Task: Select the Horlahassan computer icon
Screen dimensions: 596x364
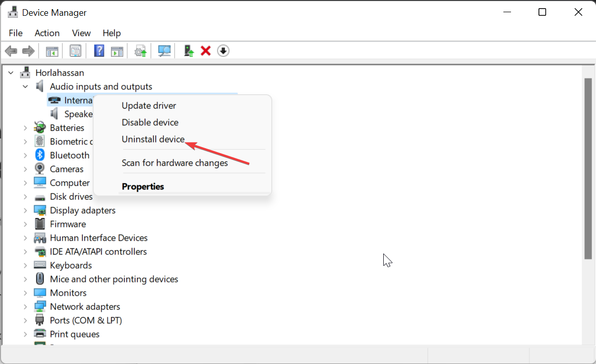Action: point(25,72)
